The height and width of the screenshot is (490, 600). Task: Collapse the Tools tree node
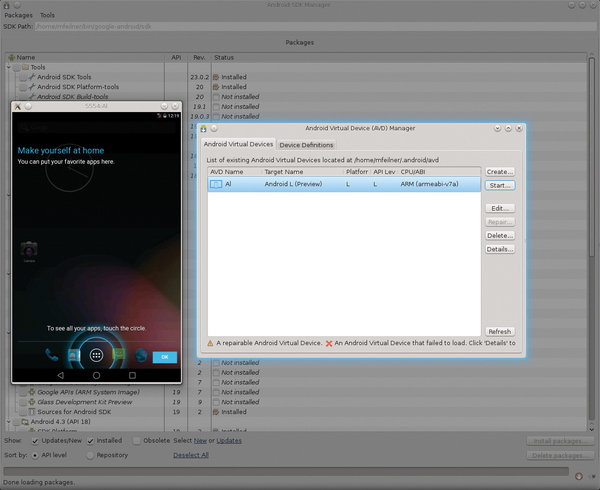click(9, 67)
